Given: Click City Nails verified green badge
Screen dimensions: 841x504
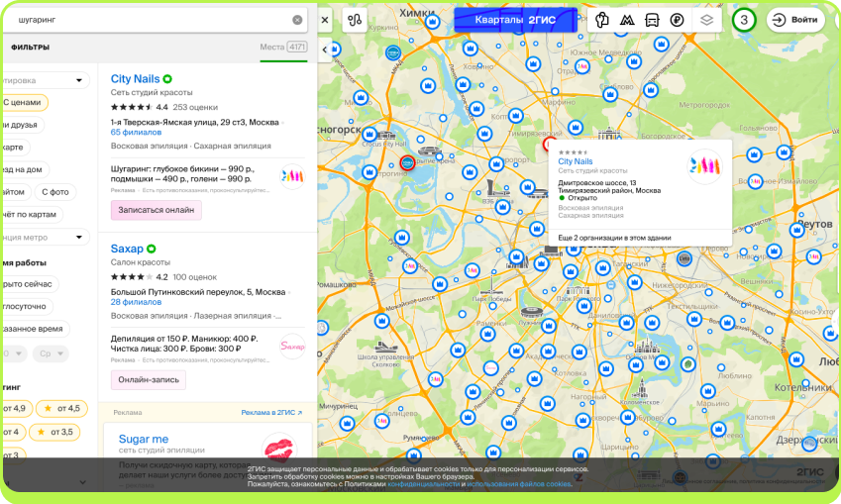Looking at the screenshot, I should pyautogui.click(x=167, y=79).
